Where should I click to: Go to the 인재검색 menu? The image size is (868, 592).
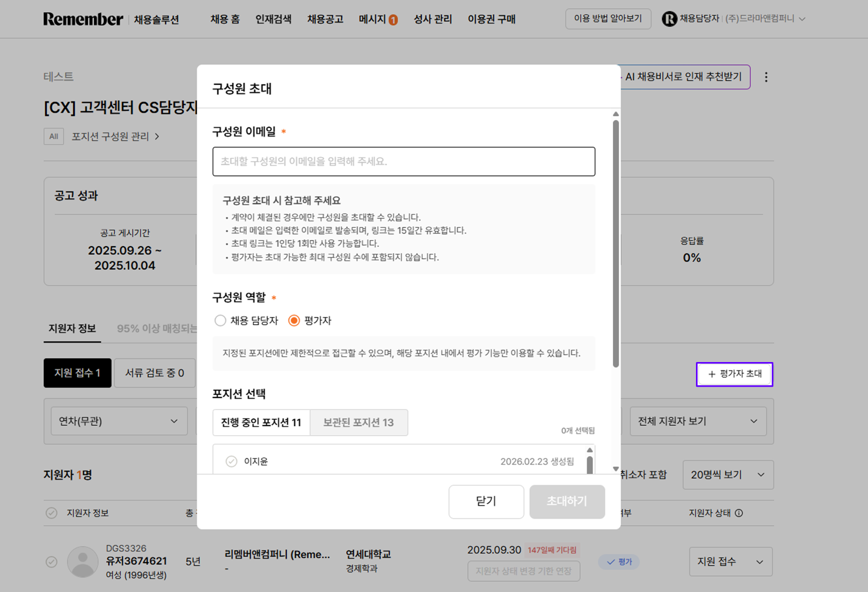(273, 19)
